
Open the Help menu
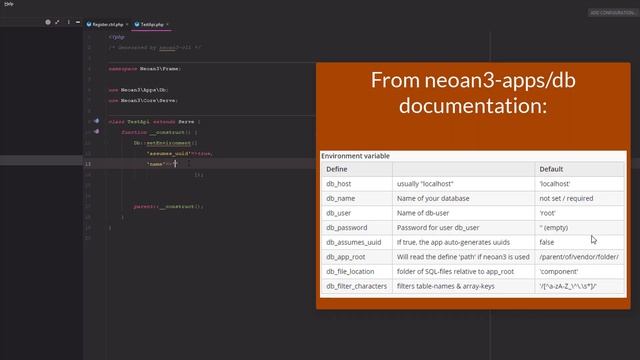(9, 4)
